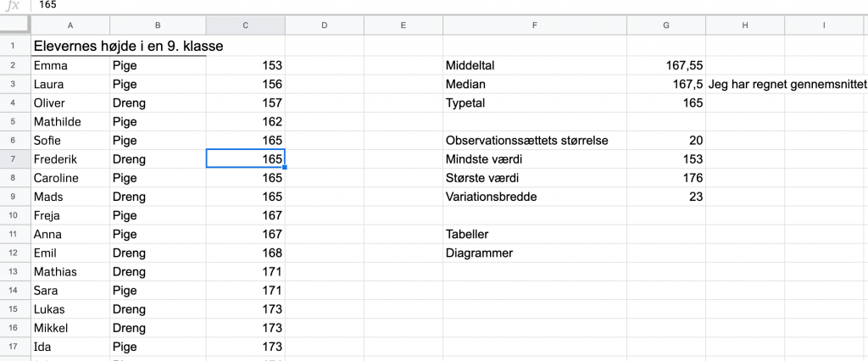Image resolution: width=868 pixels, height=361 pixels.
Task: Select column F header
Action: [x=535, y=25]
